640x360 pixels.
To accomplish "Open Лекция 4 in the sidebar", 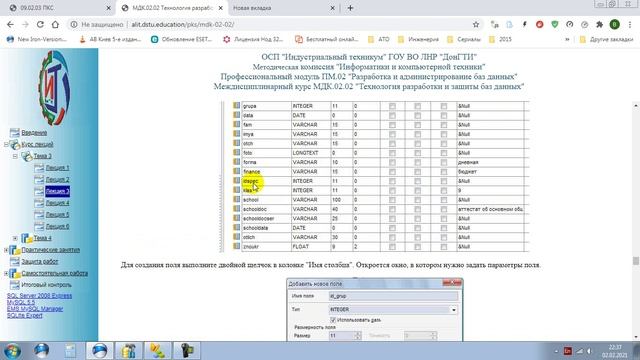I will coord(57,203).
